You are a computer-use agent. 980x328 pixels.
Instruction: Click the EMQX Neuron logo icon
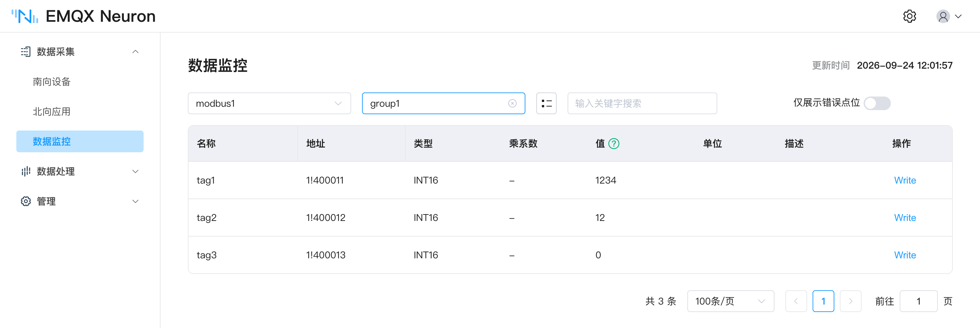25,16
